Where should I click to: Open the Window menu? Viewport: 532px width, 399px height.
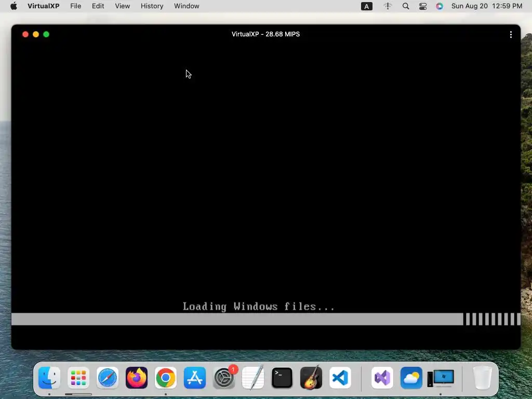click(x=187, y=6)
